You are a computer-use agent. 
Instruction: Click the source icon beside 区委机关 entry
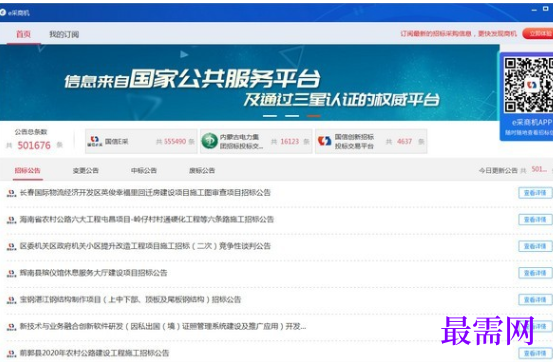pyautogui.click(x=11, y=247)
